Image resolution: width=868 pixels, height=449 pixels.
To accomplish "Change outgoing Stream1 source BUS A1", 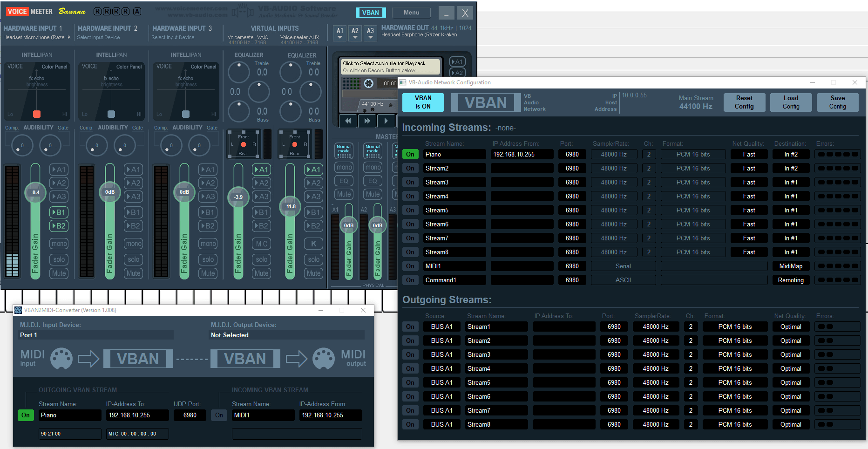I will point(441,327).
